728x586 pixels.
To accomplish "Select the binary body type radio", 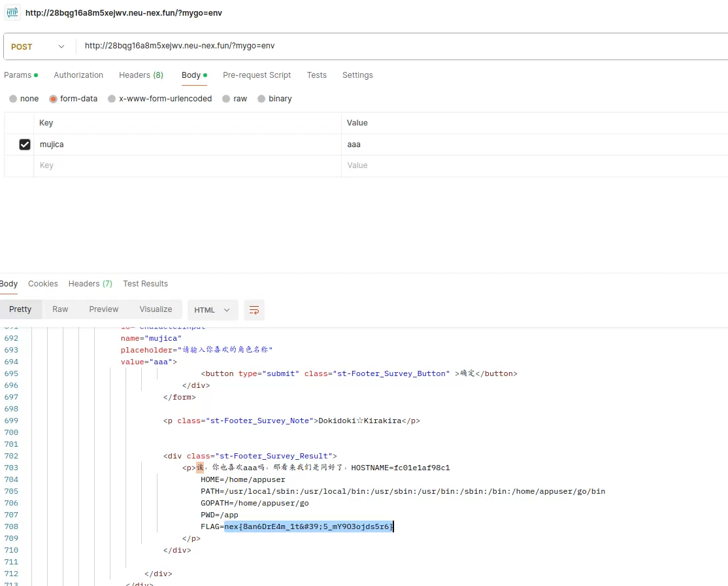I will click(x=261, y=99).
